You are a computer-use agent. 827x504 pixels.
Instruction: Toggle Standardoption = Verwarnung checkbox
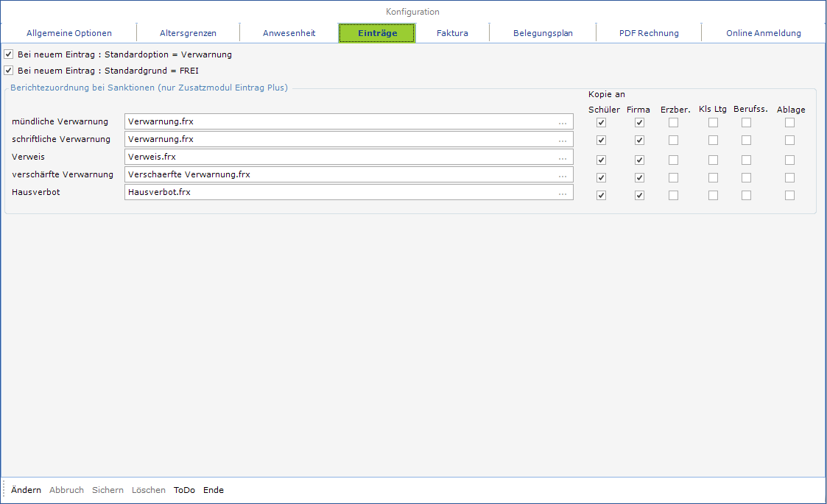click(9, 54)
